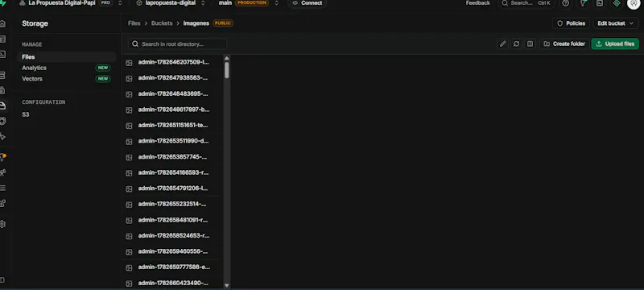Screen dimensions: 644x290
Task: Select file admin-1782648483695
Action: (172, 93)
